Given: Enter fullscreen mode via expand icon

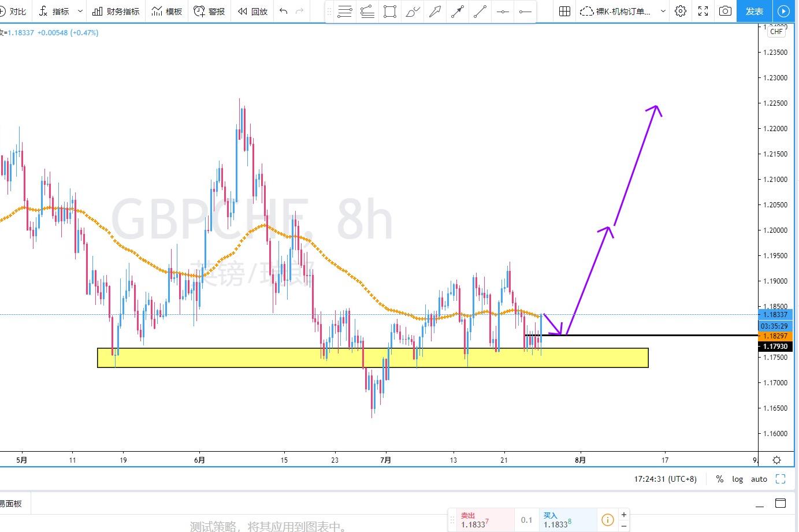Looking at the screenshot, I should coord(703,11).
